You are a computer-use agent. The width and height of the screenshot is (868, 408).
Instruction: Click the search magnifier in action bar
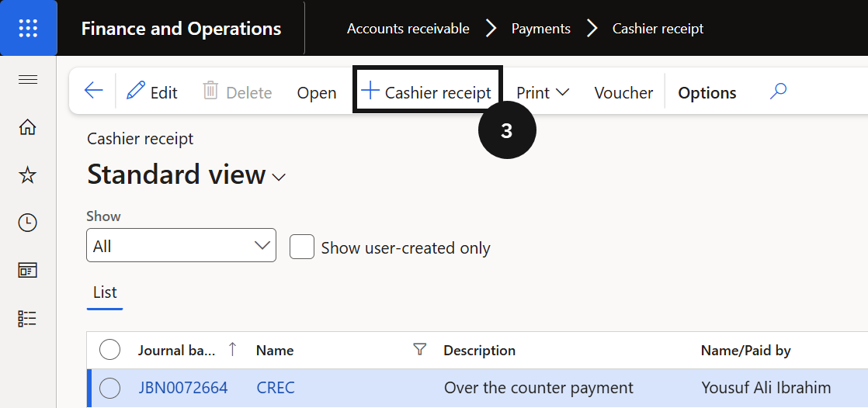(778, 92)
